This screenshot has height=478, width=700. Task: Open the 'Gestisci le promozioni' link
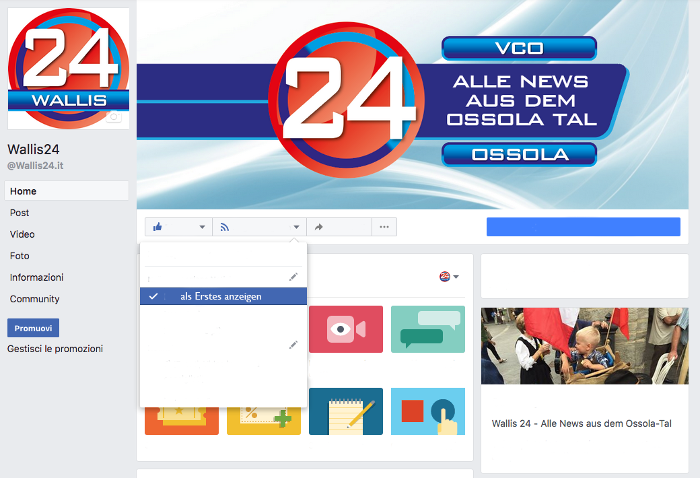(55, 349)
